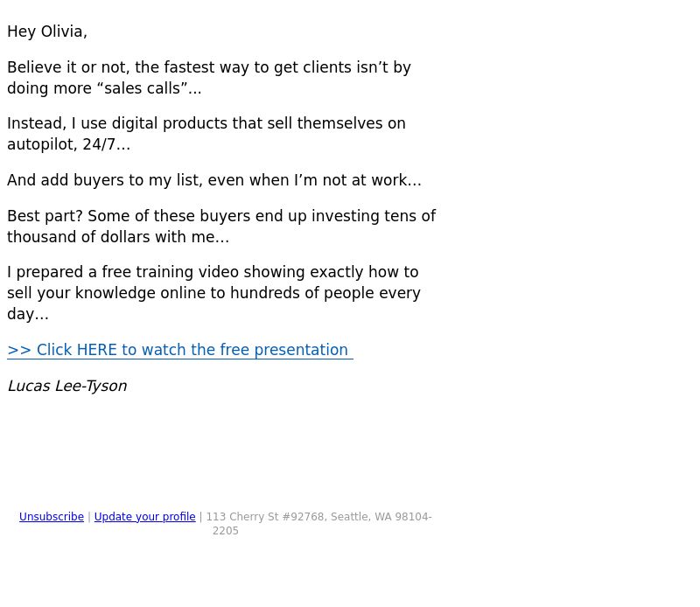Click the free training video paragraph
The width and height of the screenshot is (700, 607).
(213, 293)
